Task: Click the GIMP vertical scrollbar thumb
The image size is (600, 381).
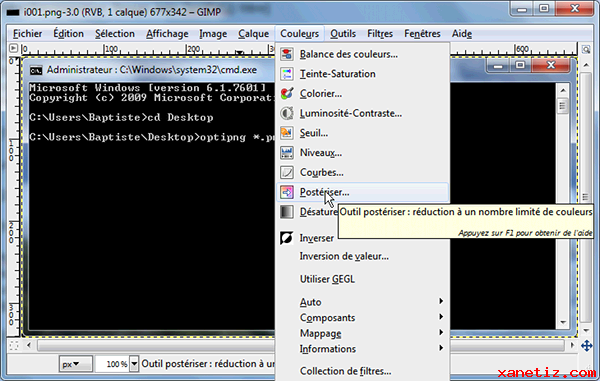Action: coord(586,197)
